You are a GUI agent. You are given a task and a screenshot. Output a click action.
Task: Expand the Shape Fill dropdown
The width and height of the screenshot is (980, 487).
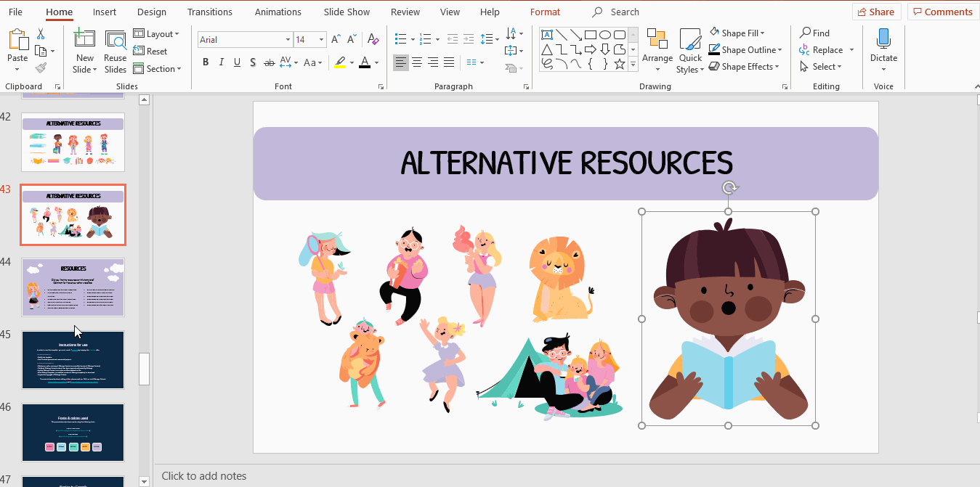(764, 32)
